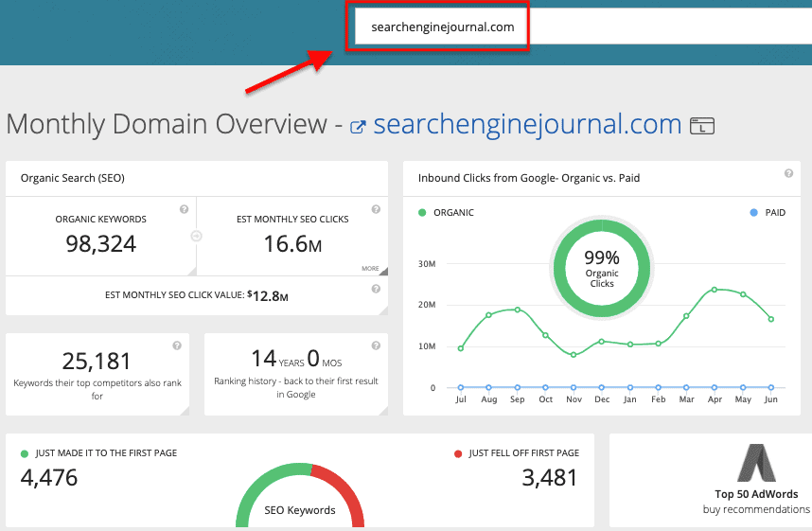This screenshot has width=812, height=531.
Task: Expand corner of Organic Keywords card
Action: click(x=192, y=272)
